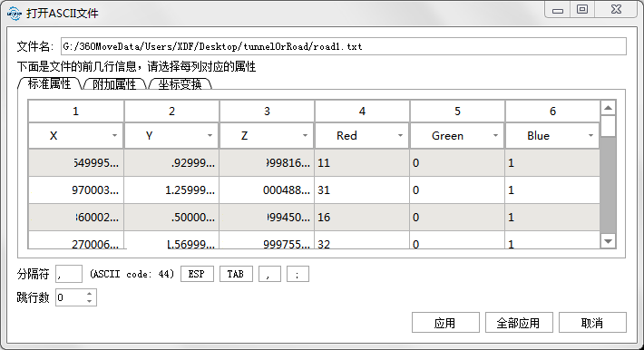Image resolution: width=644 pixels, height=350 pixels.
Task: Select column header 6
Action: click(x=552, y=111)
